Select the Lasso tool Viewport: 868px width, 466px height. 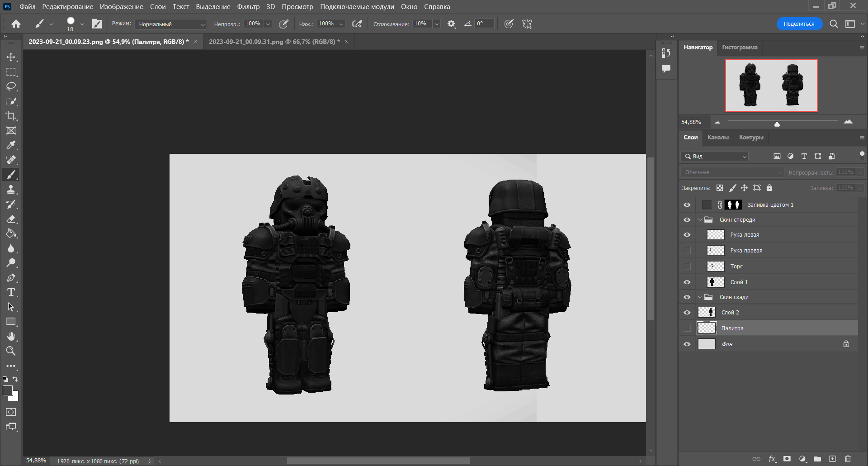(11, 86)
